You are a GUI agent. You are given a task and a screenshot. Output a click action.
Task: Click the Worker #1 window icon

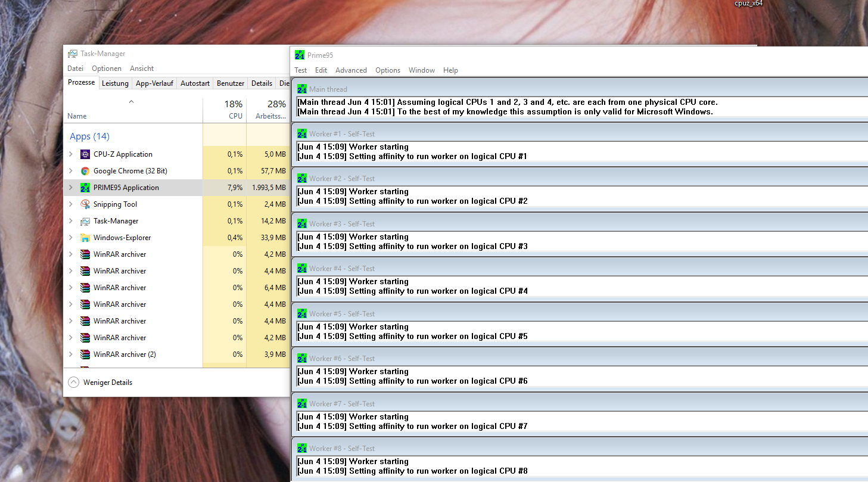click(x=302, y=133)
